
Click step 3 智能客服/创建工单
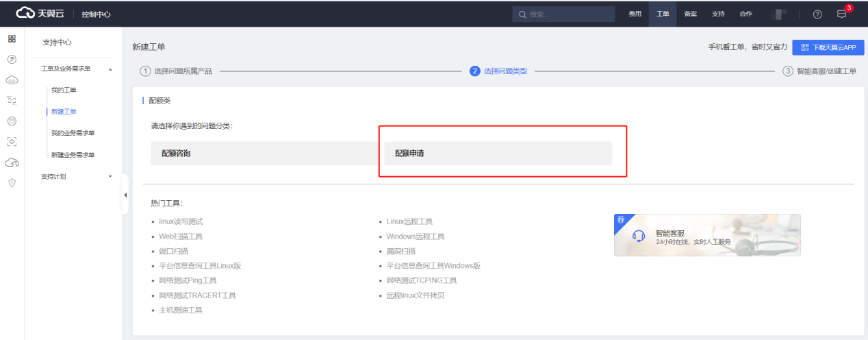tap(819, 71)
